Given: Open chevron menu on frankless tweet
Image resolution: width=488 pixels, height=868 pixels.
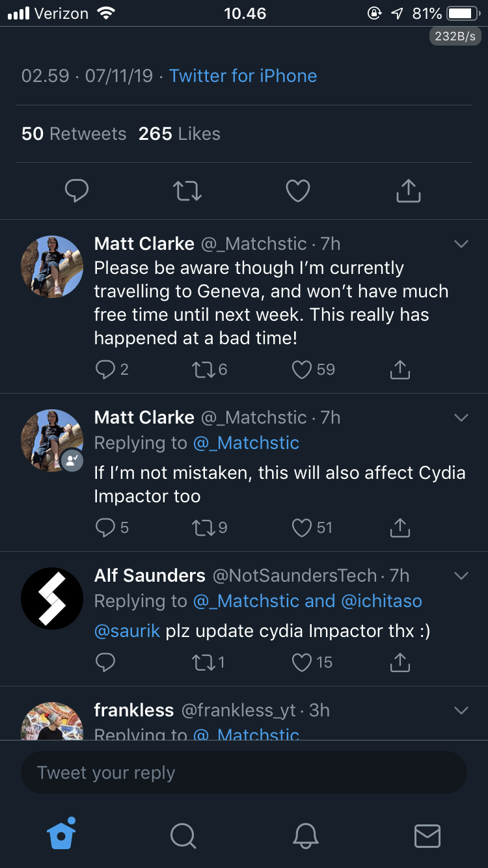Looking at the screenshot, I should click(x=461, y=711).
